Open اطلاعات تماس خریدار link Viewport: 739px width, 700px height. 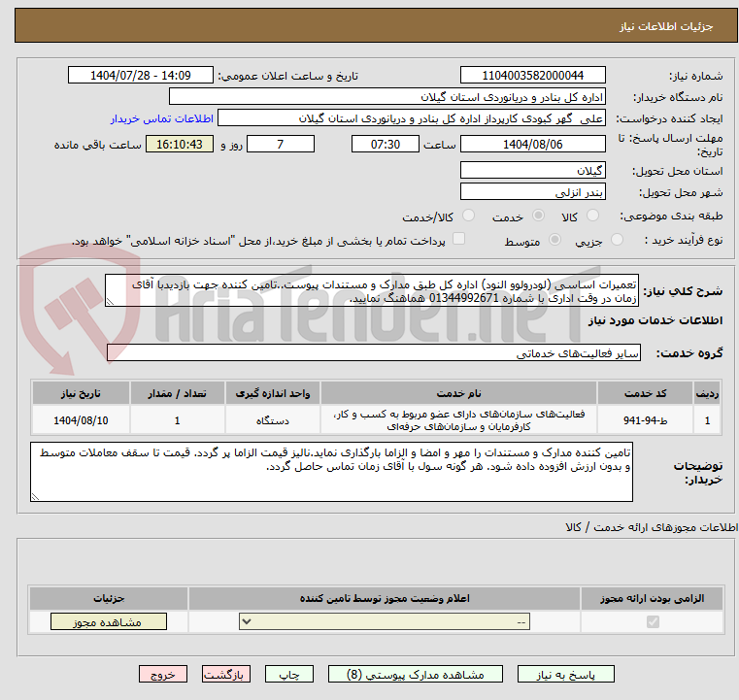click(162, 118)
